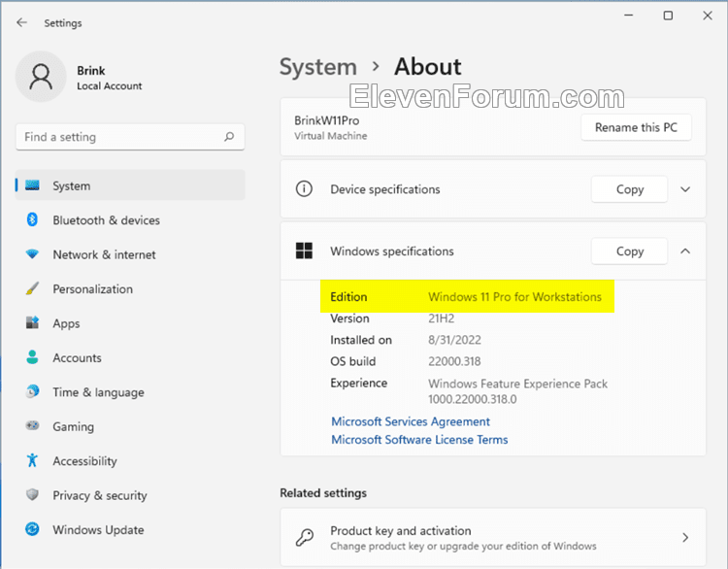Click System in the breadcrumb
The height and width of the screenshot is (569, 728).
pyautogui.click(x=318, y=67)
